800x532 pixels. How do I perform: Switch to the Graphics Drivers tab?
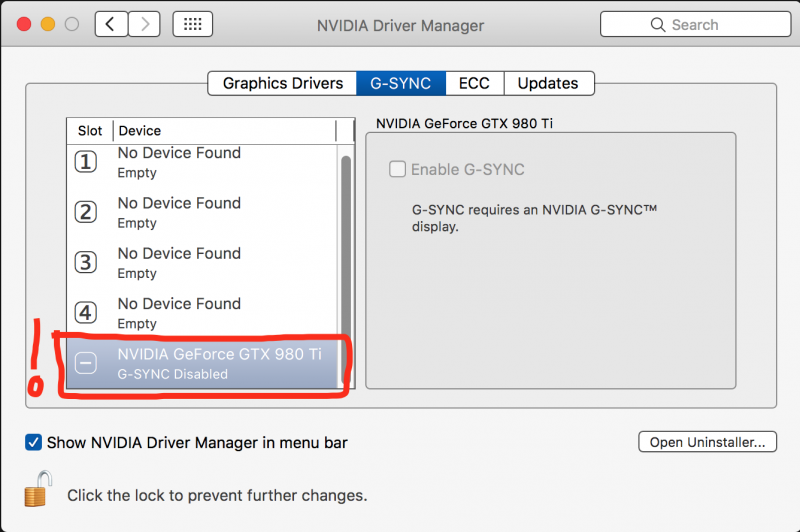pyautogui.click(x=282, y=83)
